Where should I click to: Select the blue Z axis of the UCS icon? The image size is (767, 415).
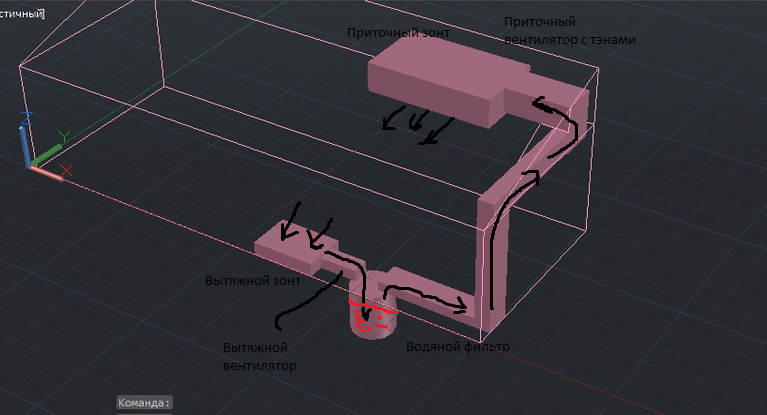point(25,139)
